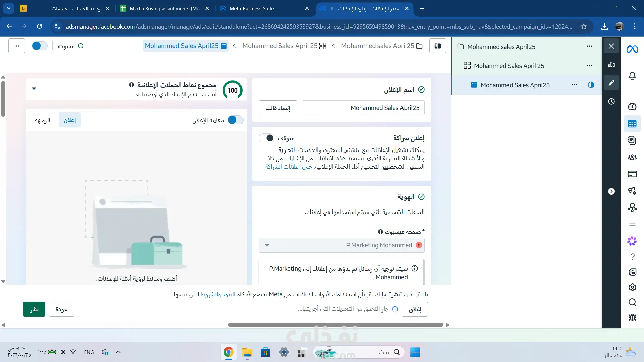This screenshot has width=644, height=362.
Task: Open the P.Marketing Mohammed page dropdown
Action: [x=341, y=245]
